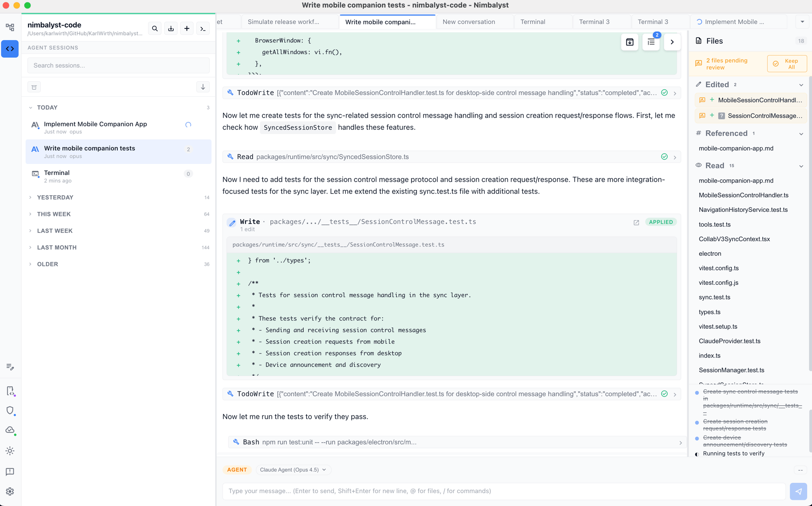Image resolution: width=812 pixels, height=506 pixels.
Task: Click the Search sessions input field
Action: point(118,65)
